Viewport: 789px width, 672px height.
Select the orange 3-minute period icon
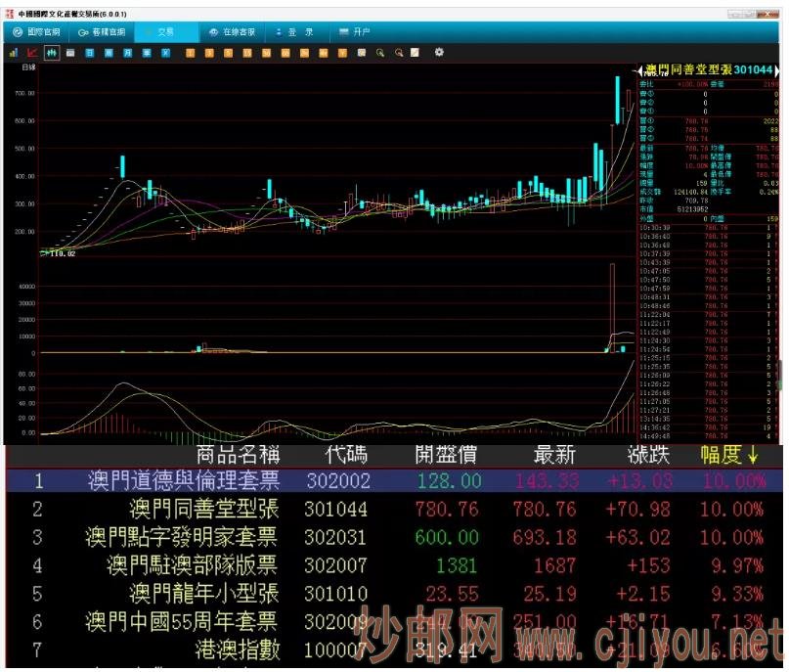click(x=209, y=53)
